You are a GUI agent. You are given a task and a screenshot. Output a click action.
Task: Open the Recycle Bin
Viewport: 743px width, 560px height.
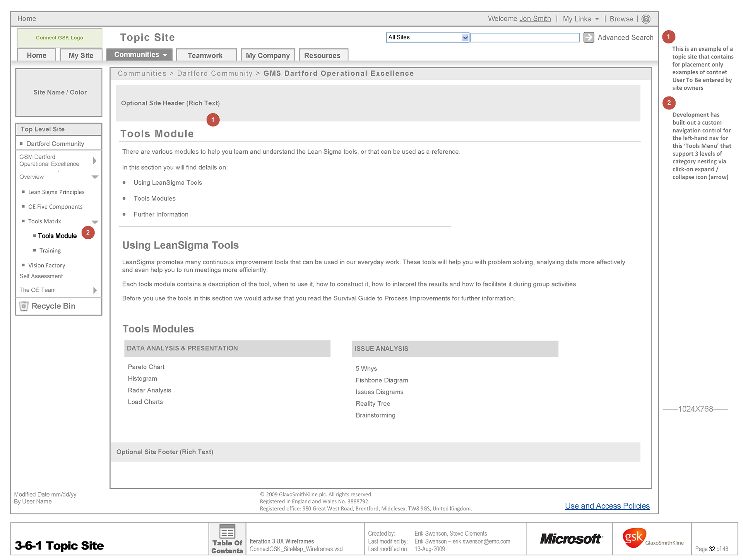(53, 306)
